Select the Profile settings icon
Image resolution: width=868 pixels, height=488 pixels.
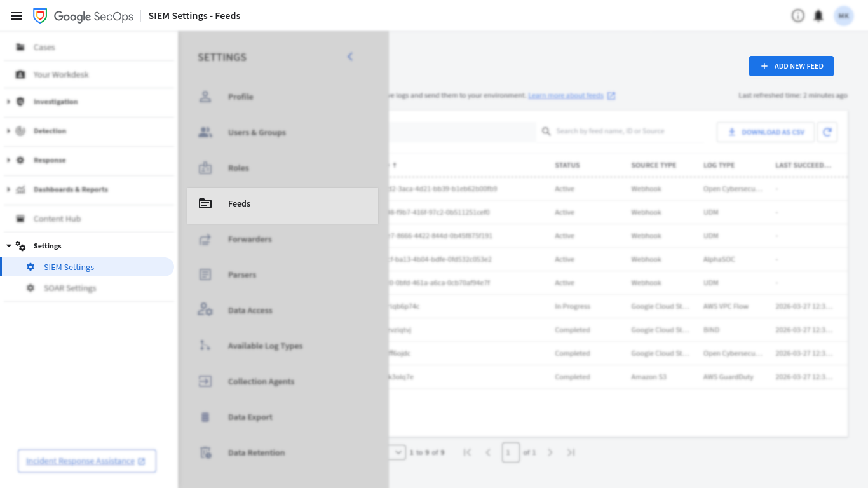205,96
